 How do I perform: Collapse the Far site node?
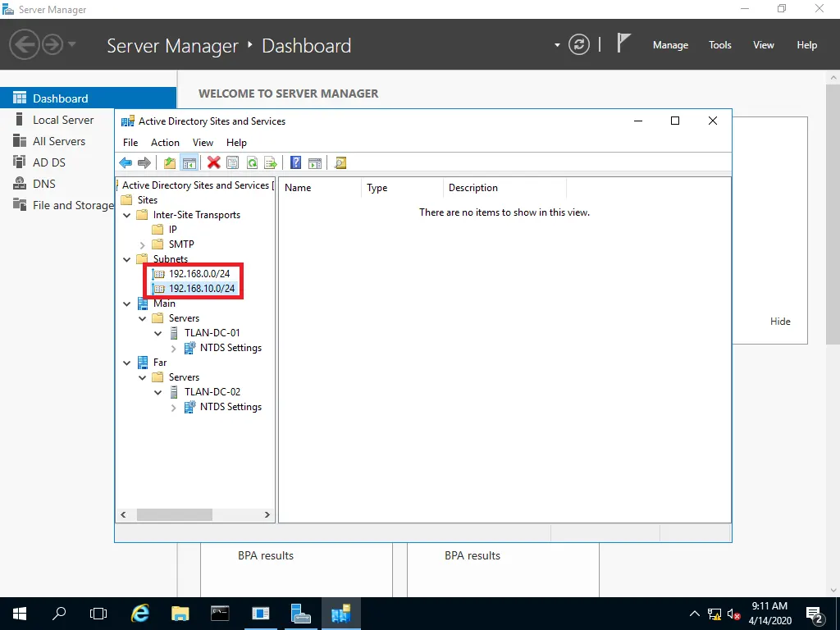(127, 363)
